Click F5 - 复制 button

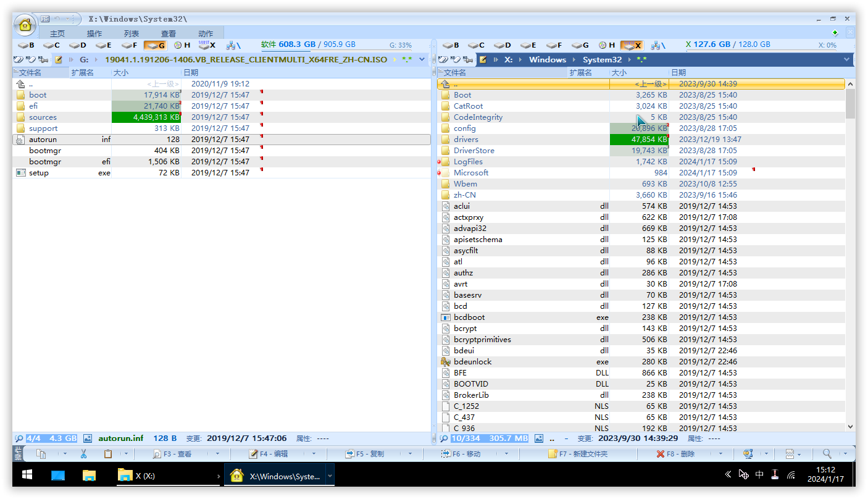point(365,454)
